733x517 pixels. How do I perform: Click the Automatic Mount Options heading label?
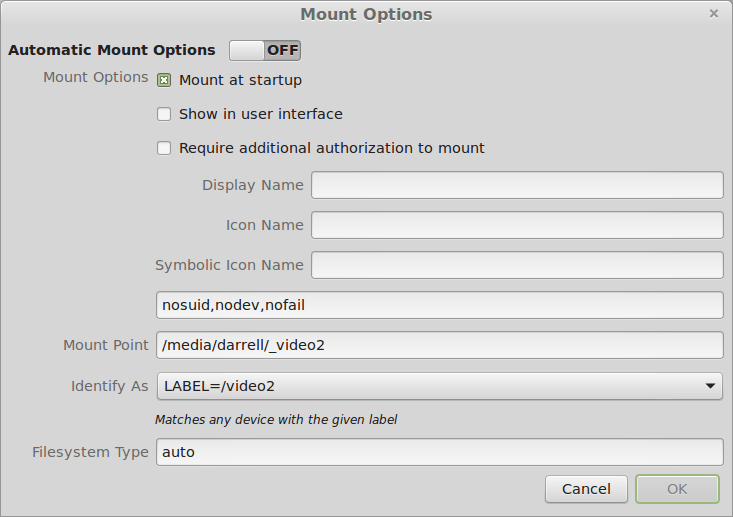tap(112, 50)
